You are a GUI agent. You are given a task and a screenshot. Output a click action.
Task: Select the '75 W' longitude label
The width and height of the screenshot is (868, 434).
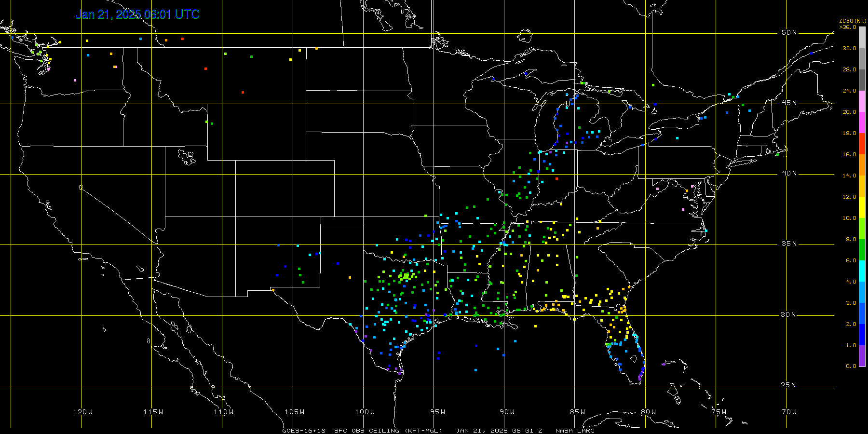tap(719, 412)
